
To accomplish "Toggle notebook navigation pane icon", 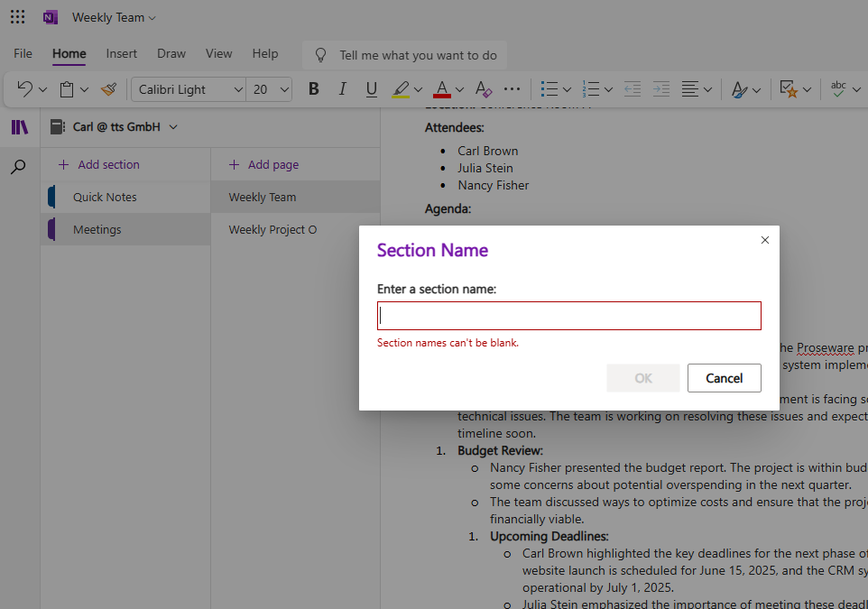I will tap(19, 127).
